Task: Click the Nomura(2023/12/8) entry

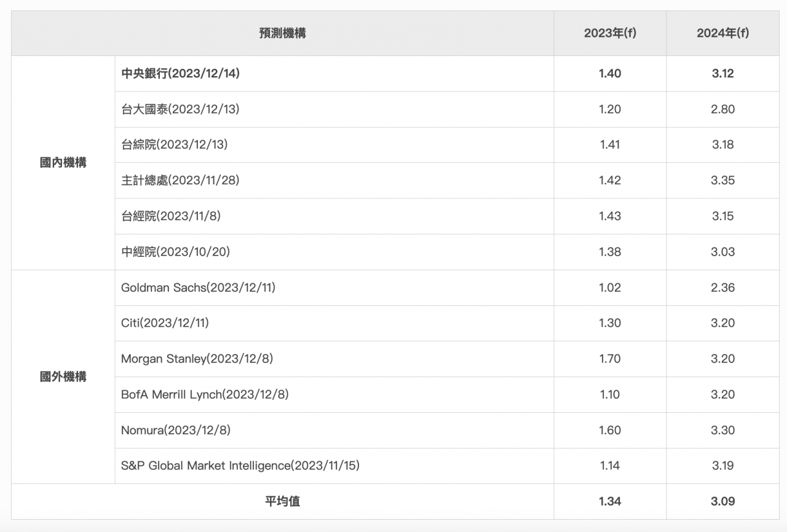Action: [x=176, y=430]
